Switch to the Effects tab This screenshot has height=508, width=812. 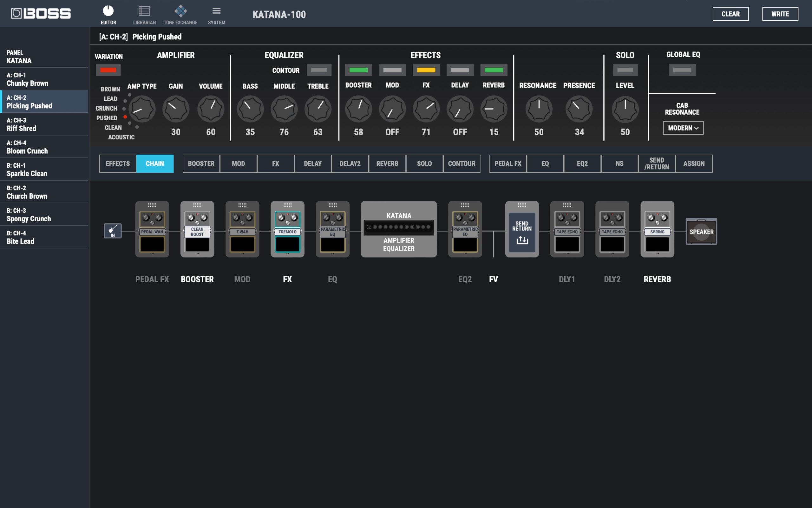tap(118, 164)
